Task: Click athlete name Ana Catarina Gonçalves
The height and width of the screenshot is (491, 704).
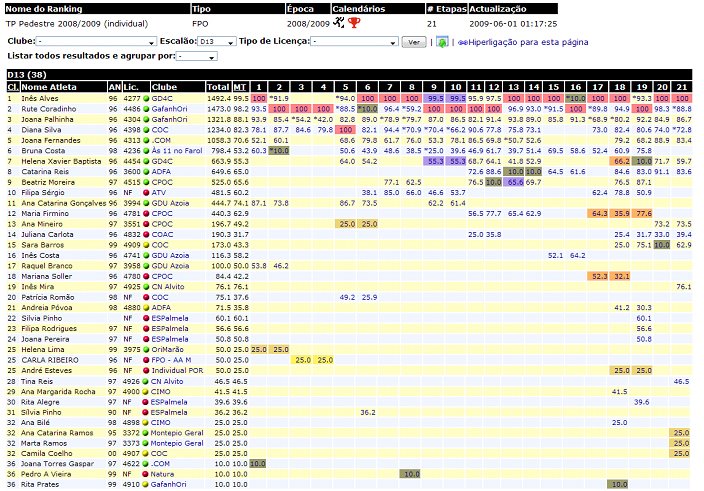Action: (63, 203)
